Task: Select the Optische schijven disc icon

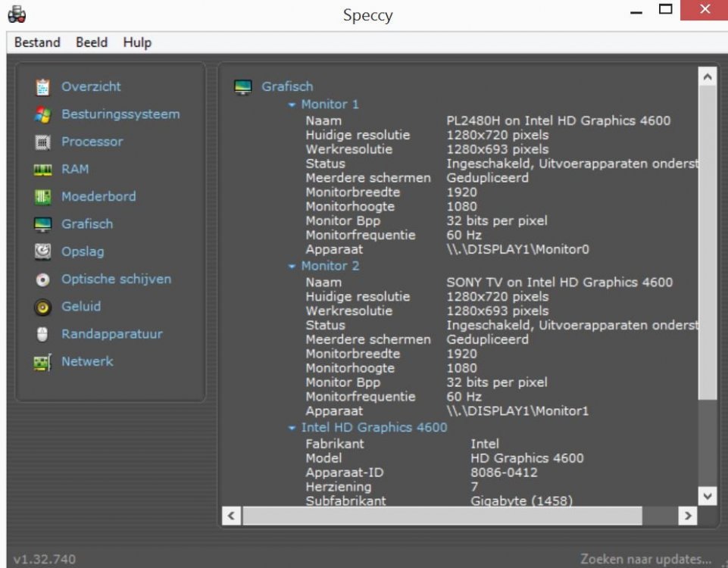Action: click(43, 279)
